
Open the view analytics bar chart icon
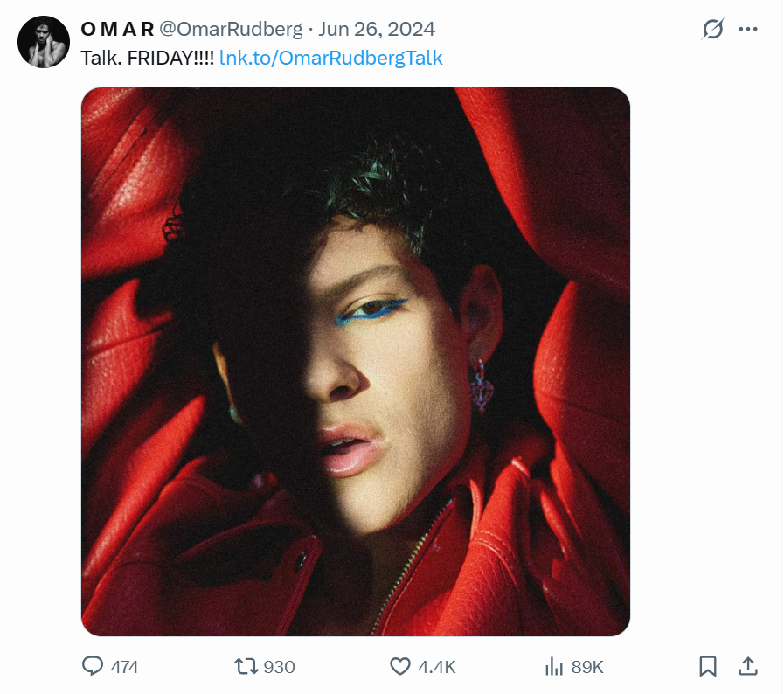pyautogui.click(x=553, y=666)
